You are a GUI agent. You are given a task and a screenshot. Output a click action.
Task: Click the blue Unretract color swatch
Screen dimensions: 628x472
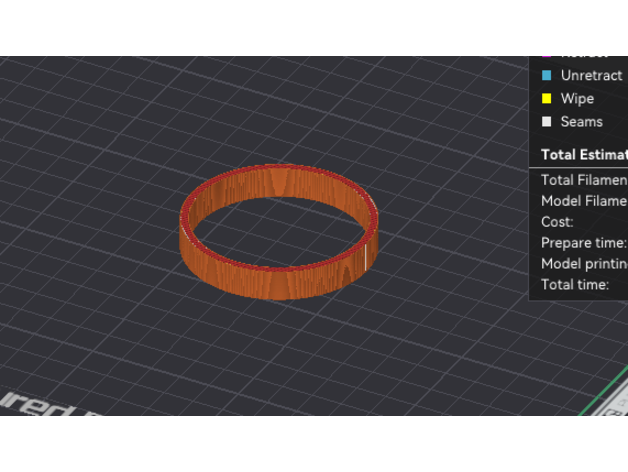[x=546, y=75]
